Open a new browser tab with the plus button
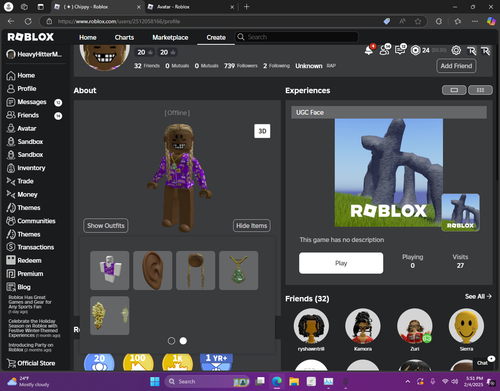This screenshot has width=500, height=391. (x=247, y=7)
